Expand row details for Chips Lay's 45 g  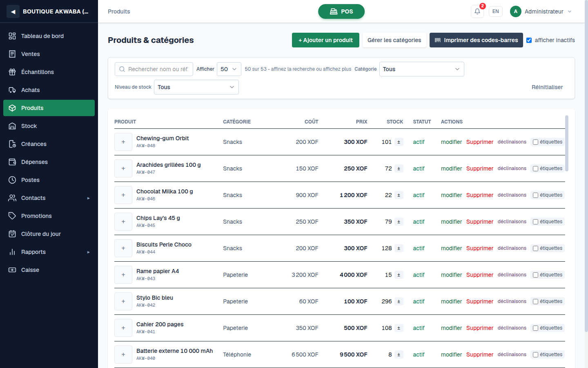[x=123, y=222]
